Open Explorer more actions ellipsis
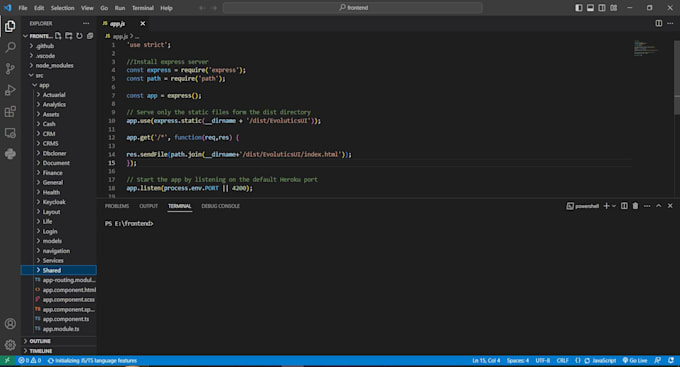Image resolution: width=680 pixels, height=367 pixels. tap(86, 23)
